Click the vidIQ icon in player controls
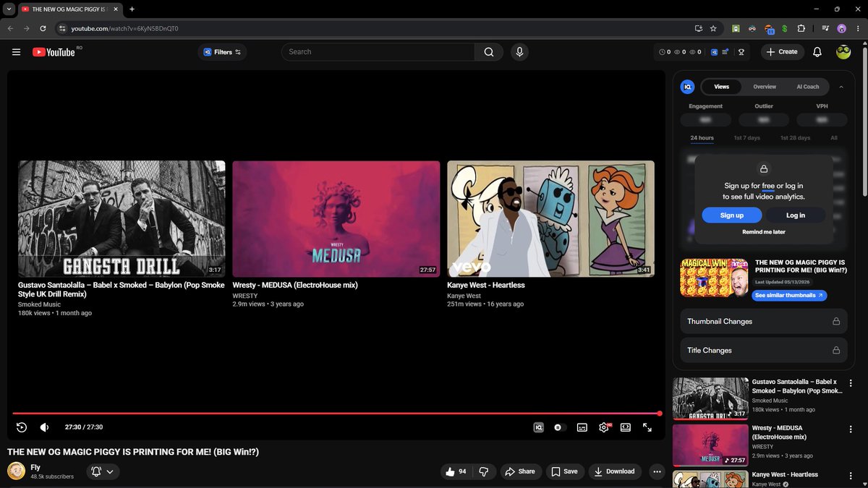 (538, 427)
